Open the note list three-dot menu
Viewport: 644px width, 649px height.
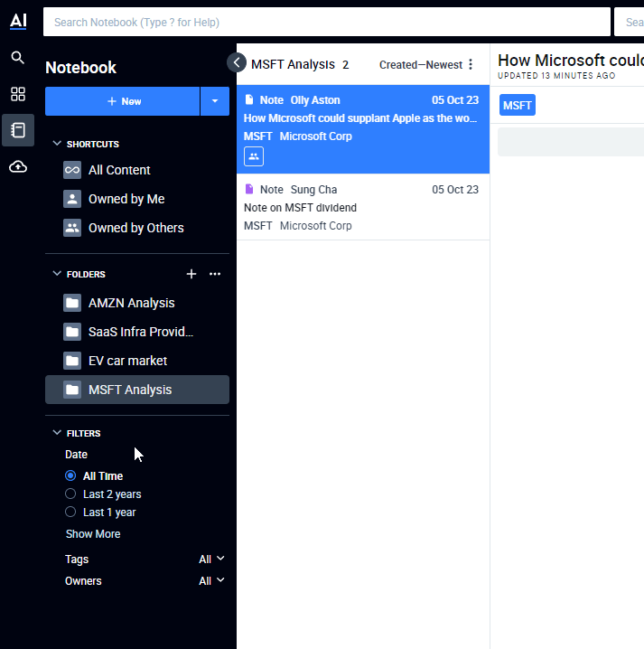pyautogui.click(x=471, y=64)
